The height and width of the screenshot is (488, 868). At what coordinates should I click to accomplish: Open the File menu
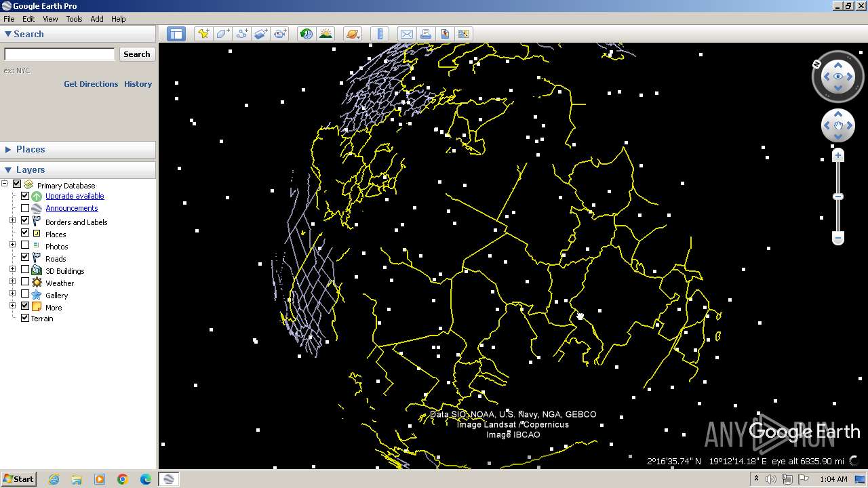[x=9, y=19]
